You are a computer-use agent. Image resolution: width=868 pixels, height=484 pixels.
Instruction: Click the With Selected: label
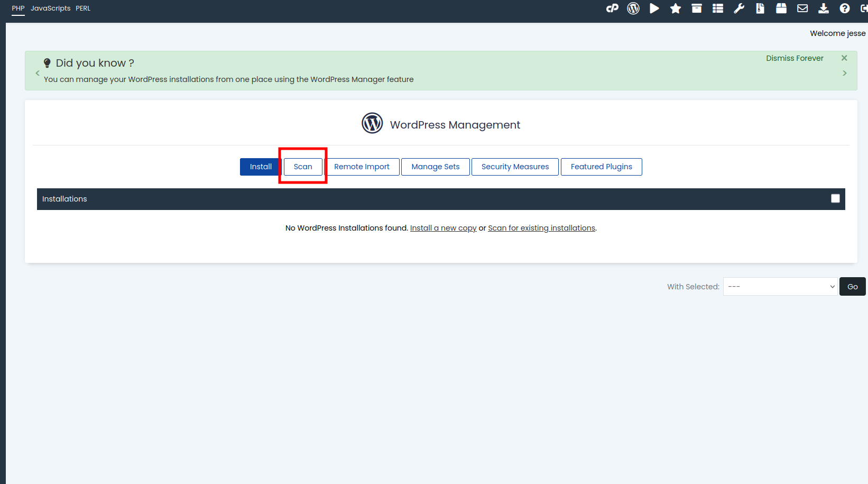coord(693,287)
